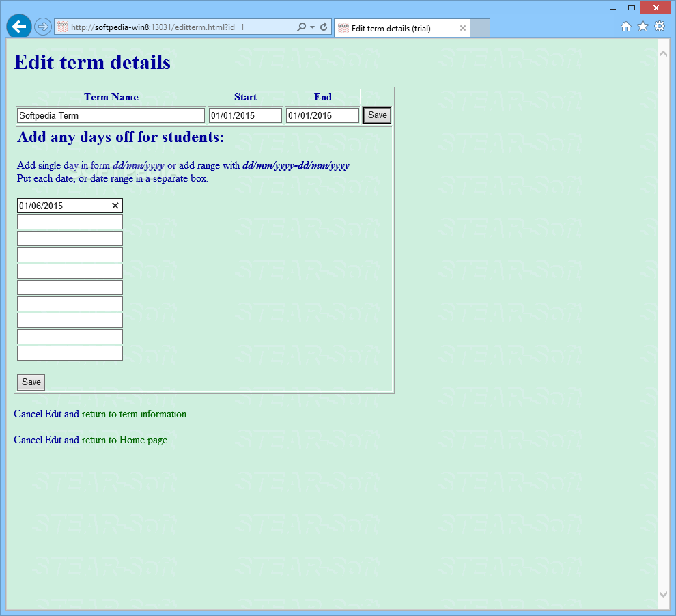This screenshot has height=616, width=676.
Task: Open Favorites with the star icon
Action: 643,27
